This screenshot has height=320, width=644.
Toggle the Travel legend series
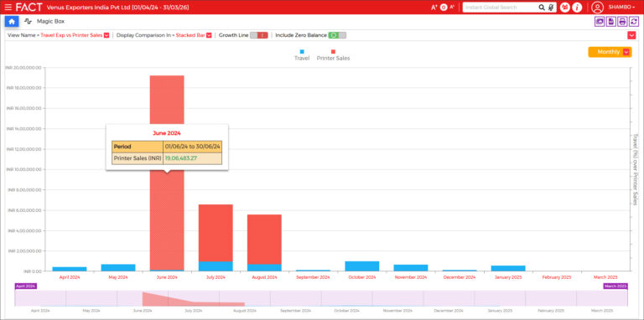coord(302,55)
